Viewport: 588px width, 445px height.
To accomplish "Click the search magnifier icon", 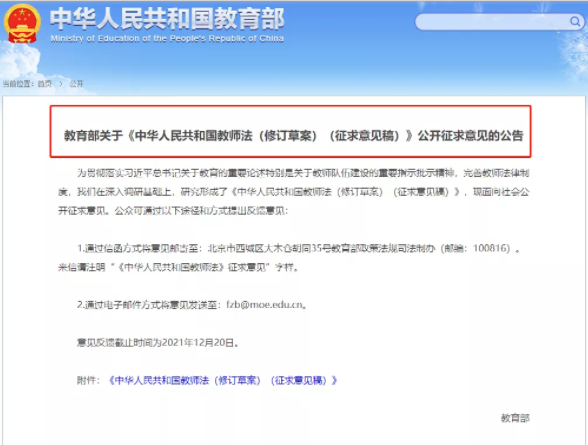I will click(575, 22).
